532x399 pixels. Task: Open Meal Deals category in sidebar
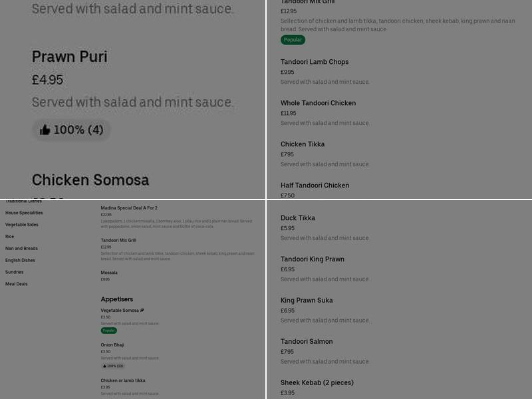point(17,284)
